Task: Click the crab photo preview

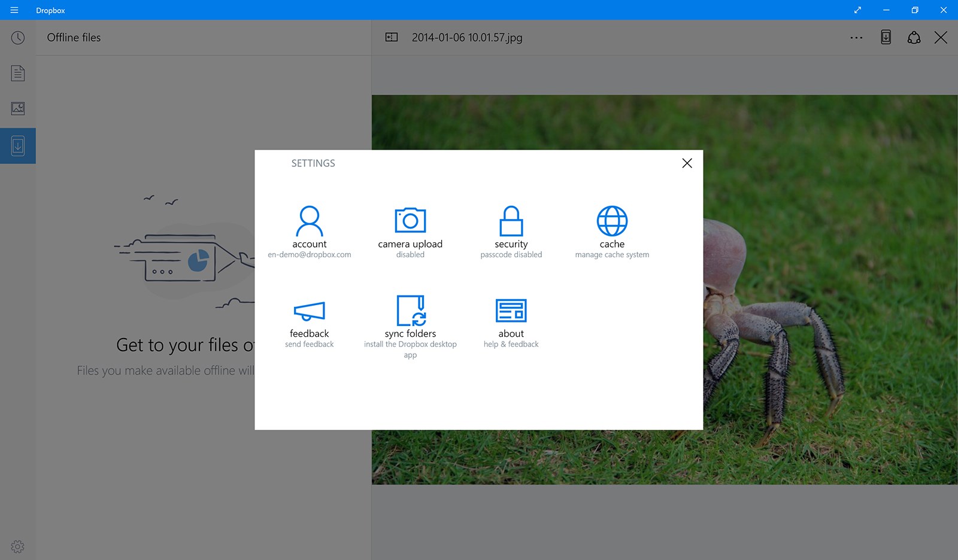Action: click(665, 290)
